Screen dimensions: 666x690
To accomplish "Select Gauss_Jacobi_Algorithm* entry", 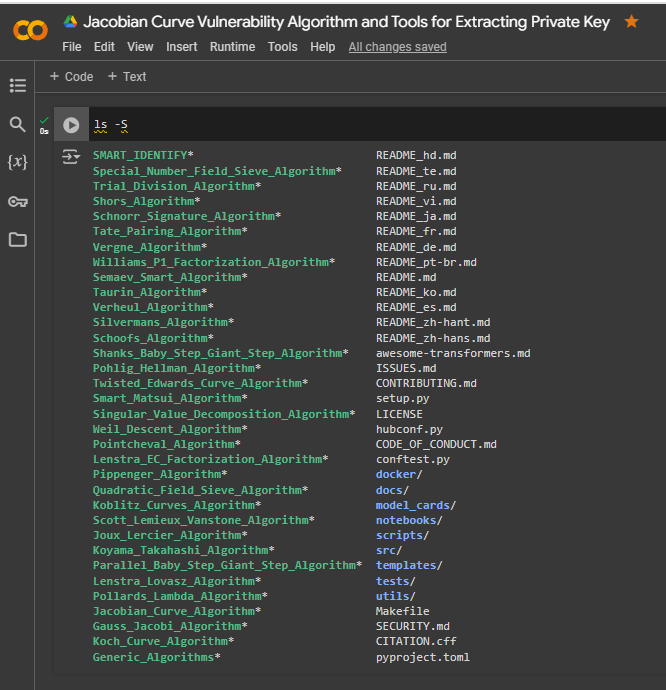I will (170, 626).
